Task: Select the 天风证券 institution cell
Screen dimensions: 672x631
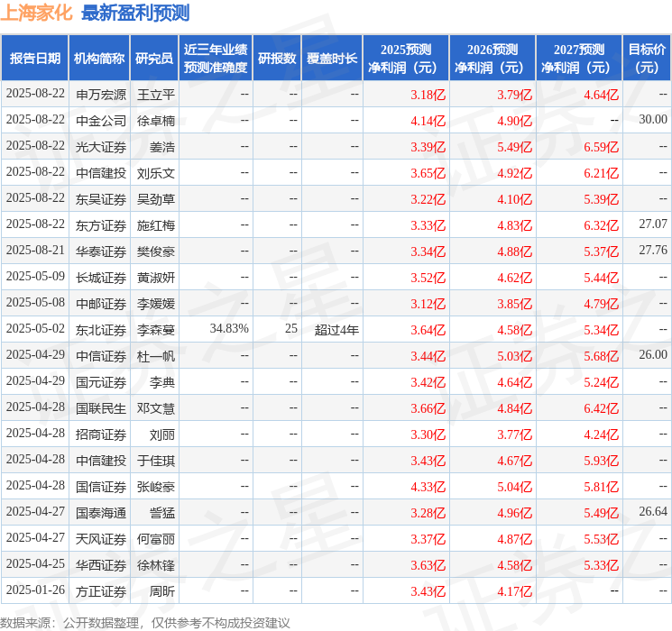Action: (x=101, y=538)
